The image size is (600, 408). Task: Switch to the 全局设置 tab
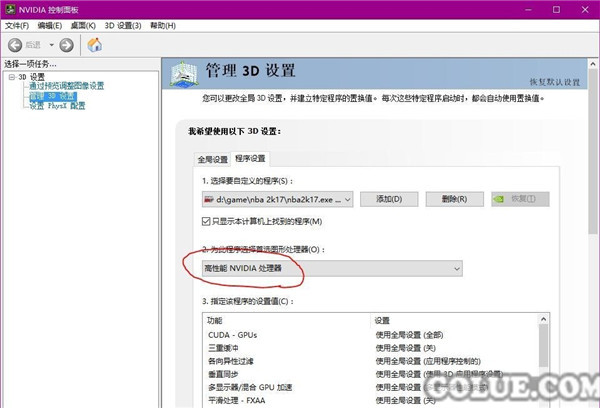[x=211, y=159]
